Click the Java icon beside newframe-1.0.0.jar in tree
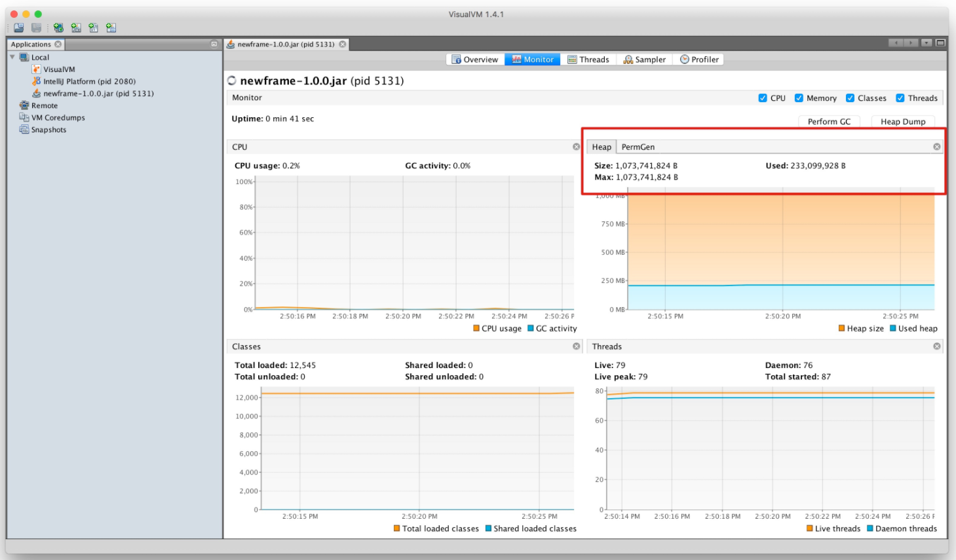This screenshot has width=956, height=560. pos(37,94)
